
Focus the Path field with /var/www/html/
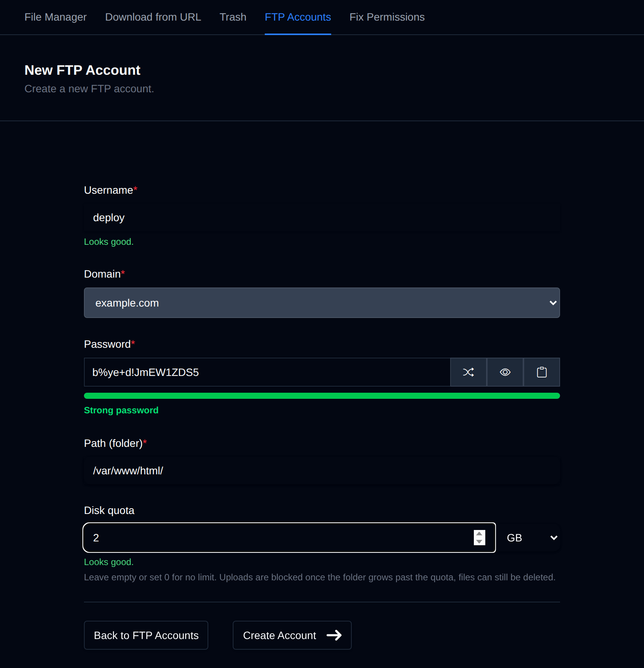[x=322, y=470]
